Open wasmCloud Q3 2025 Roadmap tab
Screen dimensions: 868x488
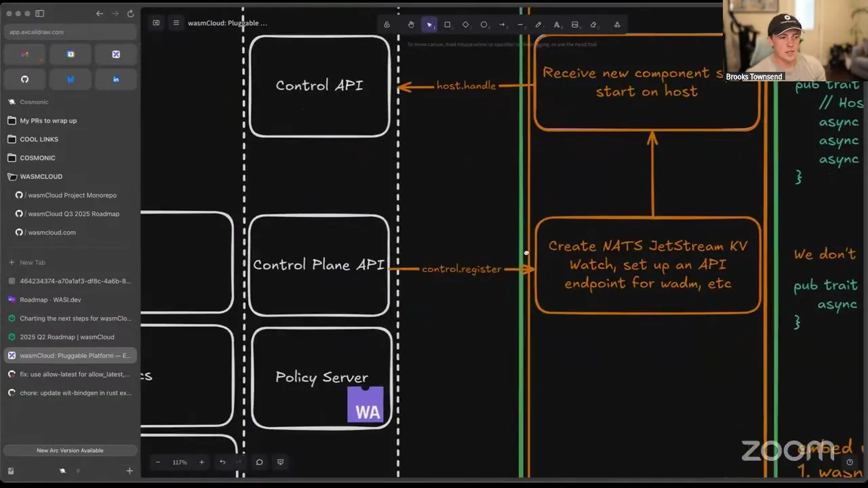click(70, 213)
